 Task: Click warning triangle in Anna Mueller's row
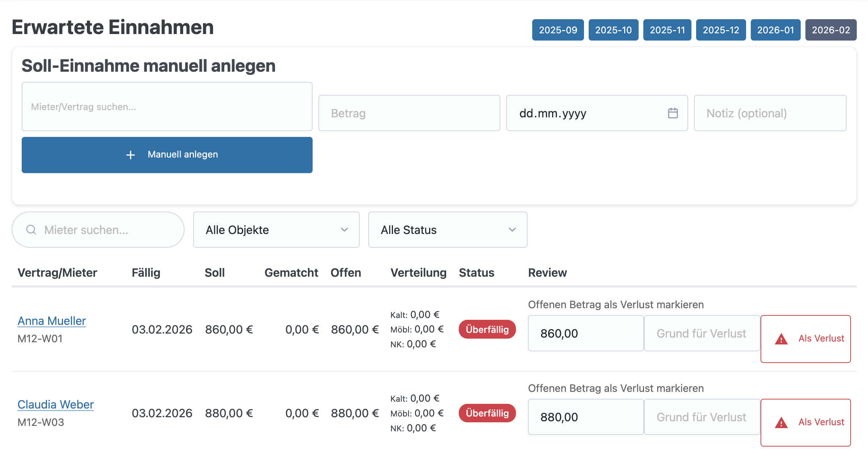pyautogui.click(x=781, y=339)
